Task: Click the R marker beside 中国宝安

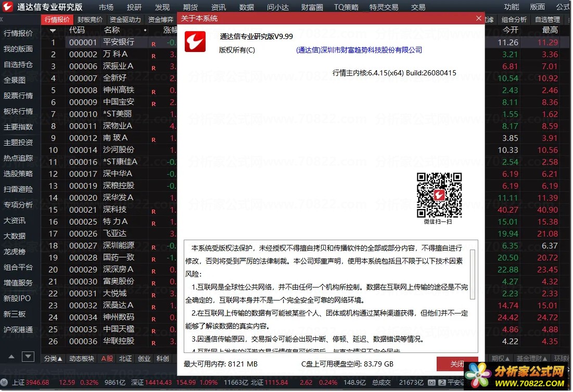Action: (154, 104)
